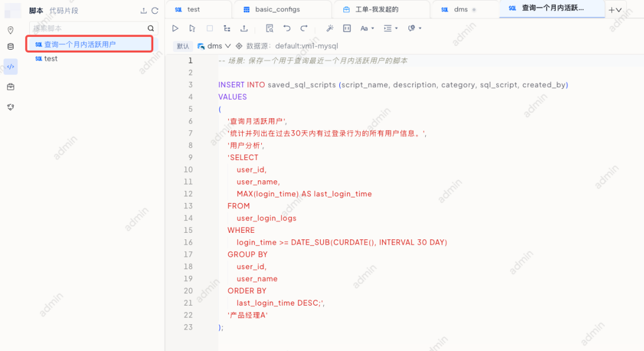Click the stop execution square icon

click(210, 29)
